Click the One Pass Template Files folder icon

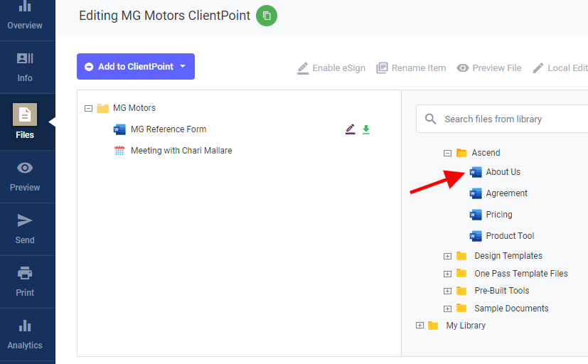(x=461, y=273)
